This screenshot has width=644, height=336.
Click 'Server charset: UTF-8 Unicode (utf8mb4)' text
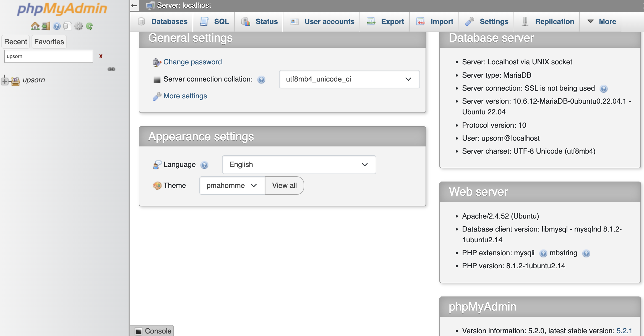tap(529, 151)
